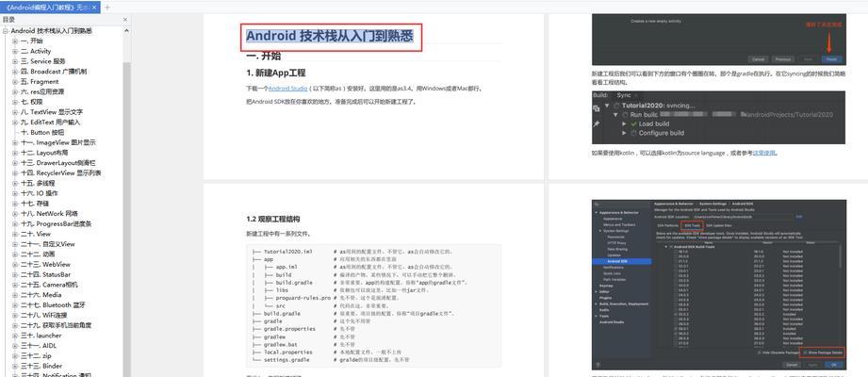Go to 二十二. 动画 chapter
This screenshot has width=868, height=377.
click(39, 254)
